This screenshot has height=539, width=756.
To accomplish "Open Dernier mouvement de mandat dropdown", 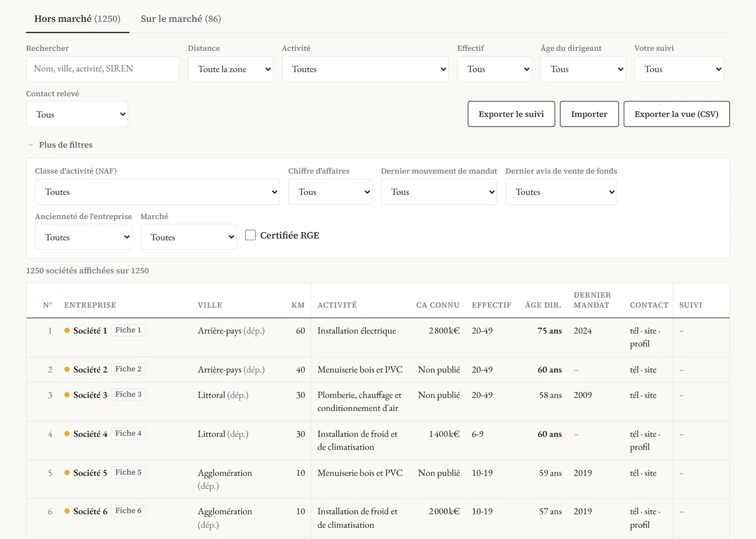I will [x=439, y=192].
